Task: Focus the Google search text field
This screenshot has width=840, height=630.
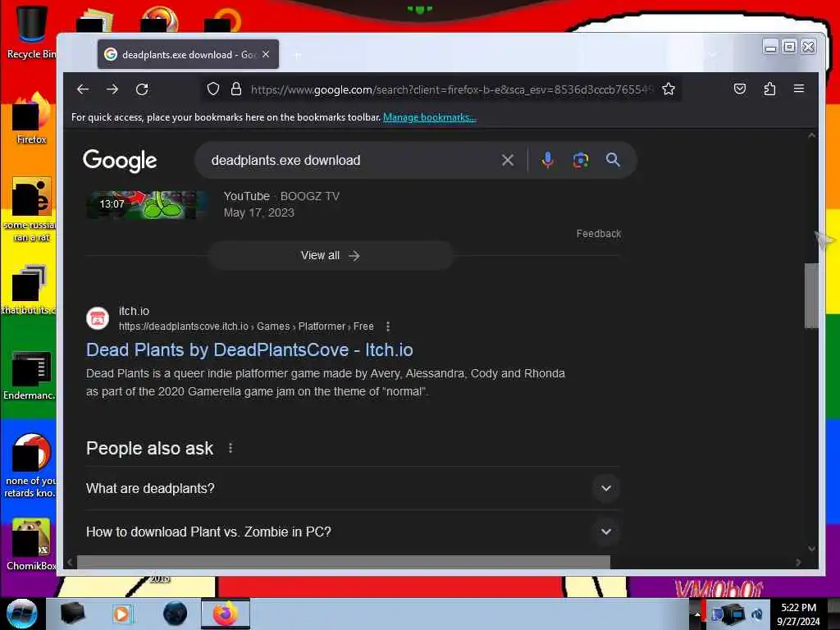Action: coord(351,160)
